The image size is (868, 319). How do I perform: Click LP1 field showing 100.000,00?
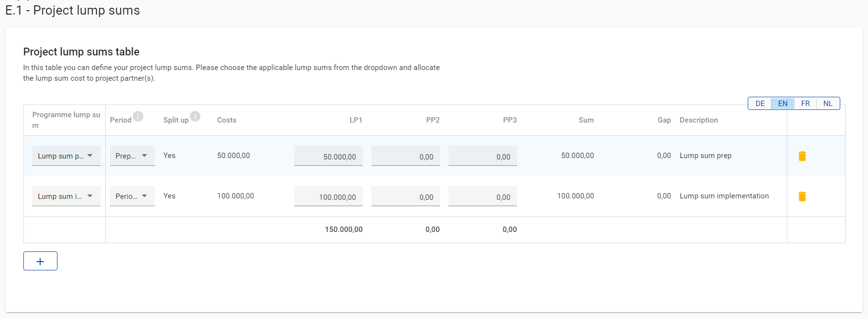tap(328, 196)
